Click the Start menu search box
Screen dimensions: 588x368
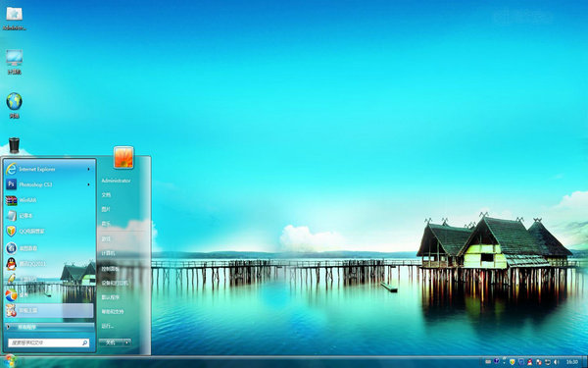[49, 342]
